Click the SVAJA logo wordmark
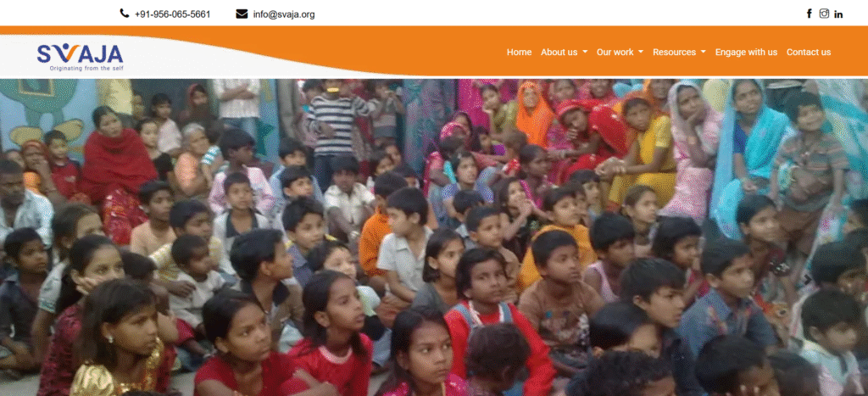The image size is (868, 396). coord(81,53)
